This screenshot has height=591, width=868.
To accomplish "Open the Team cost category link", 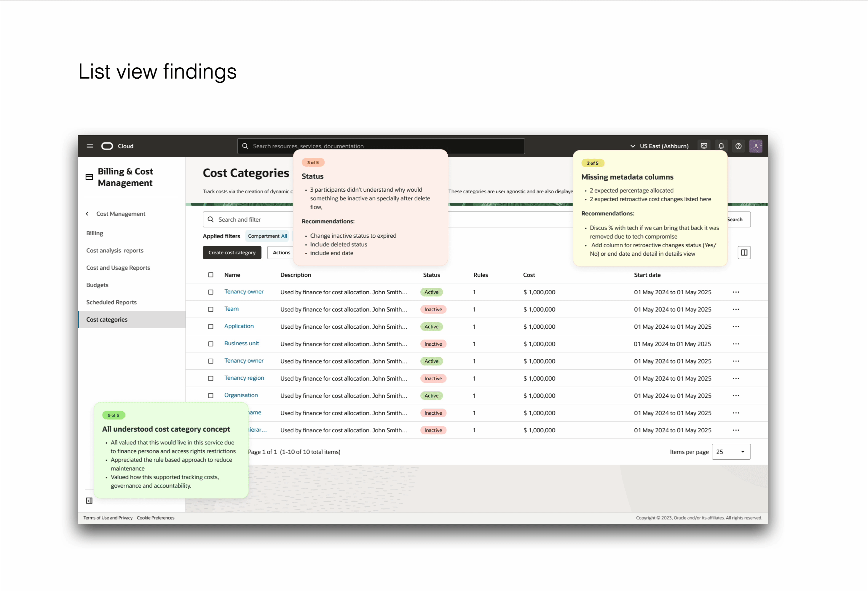I will 231,309.
